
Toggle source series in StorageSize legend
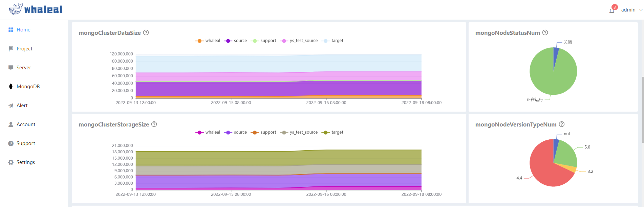tap(235, 132)
